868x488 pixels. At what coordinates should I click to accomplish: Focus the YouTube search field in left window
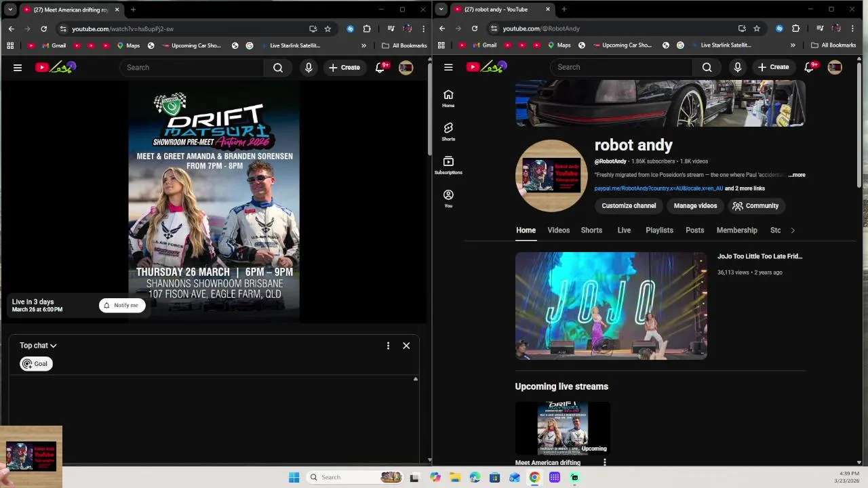pyautogui.click(x=192, y=67)
